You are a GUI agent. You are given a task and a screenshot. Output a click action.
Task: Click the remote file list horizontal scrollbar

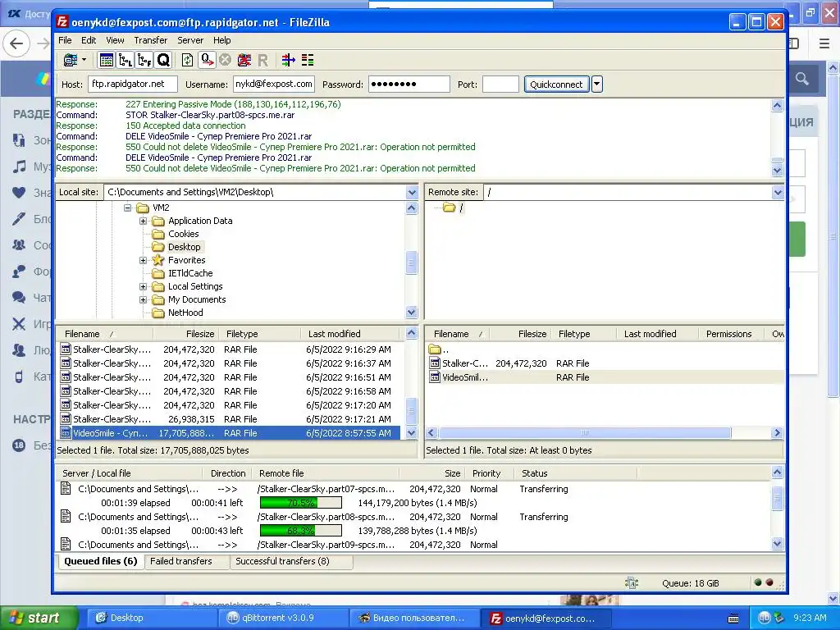[x=584, y=433]
